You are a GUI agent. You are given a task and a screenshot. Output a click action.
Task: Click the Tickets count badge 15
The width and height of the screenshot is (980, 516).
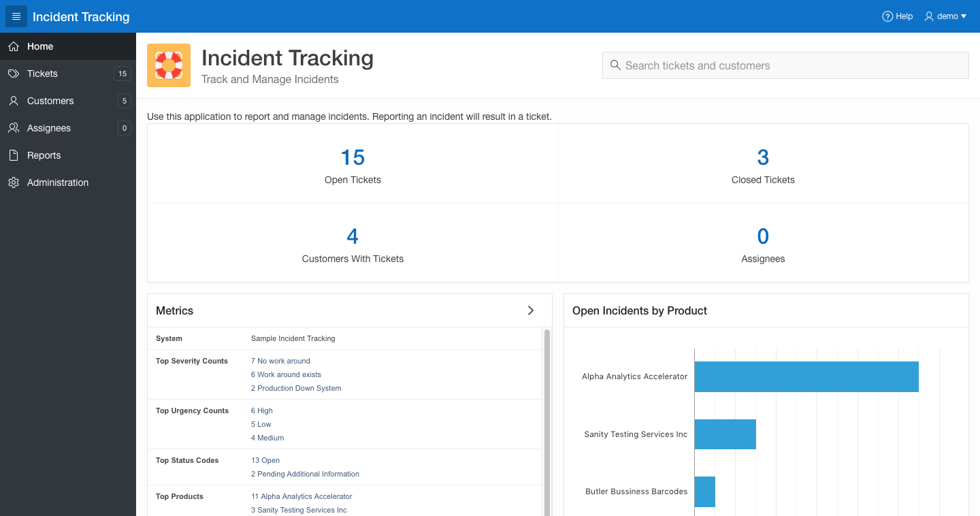(122, 74)
